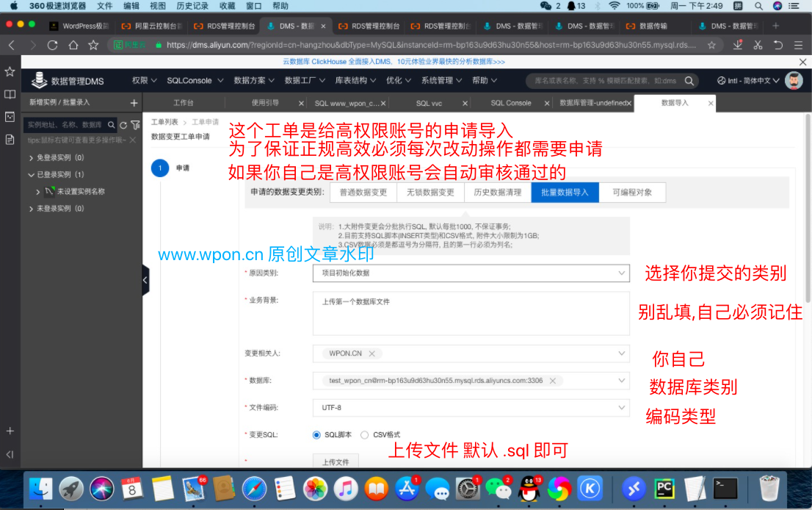The width and height of the screenshot is (812, 510).
Task: Open the browser downloads icon
Action: tap(738, 45)
